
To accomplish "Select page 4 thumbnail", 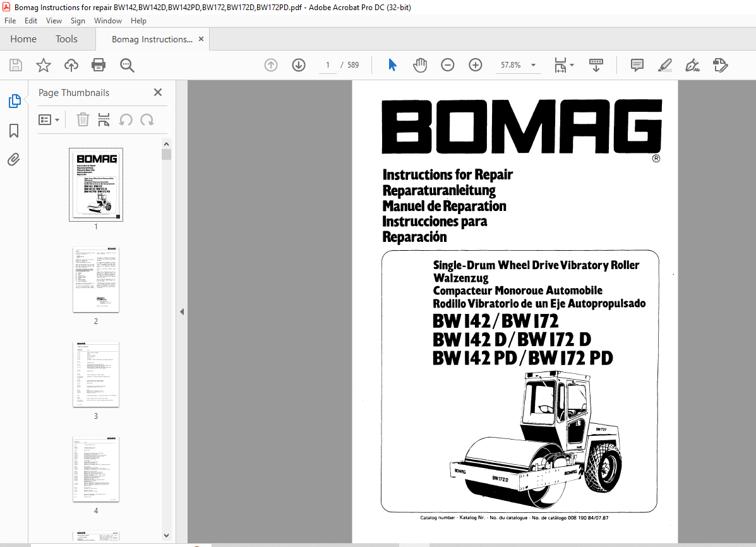I will pos(96,469).
